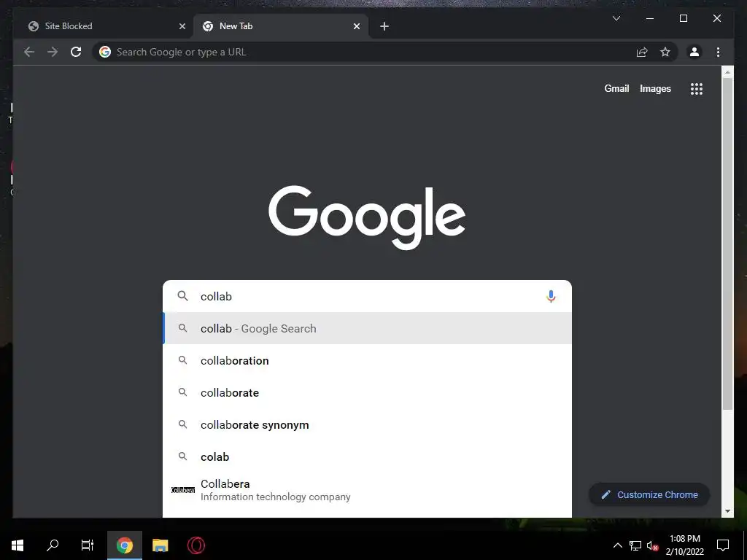
Task: Click the muted volume tray icon
Action: coord(652,545)
